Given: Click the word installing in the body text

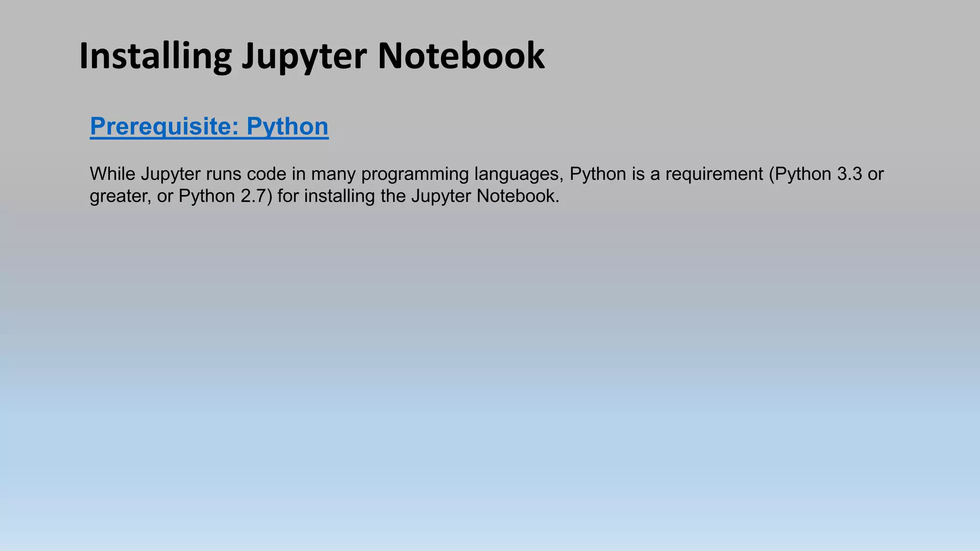Looking at the screenshot, I should point(339,196).
